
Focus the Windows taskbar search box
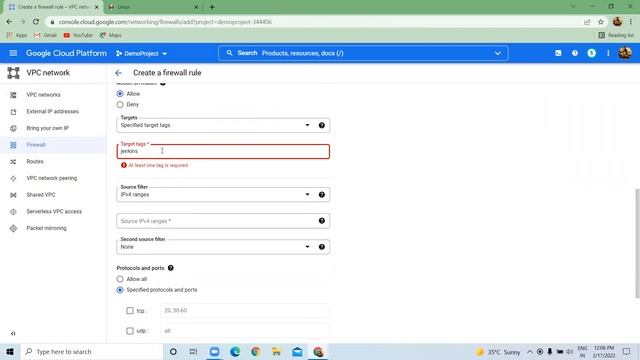(92, 351)
